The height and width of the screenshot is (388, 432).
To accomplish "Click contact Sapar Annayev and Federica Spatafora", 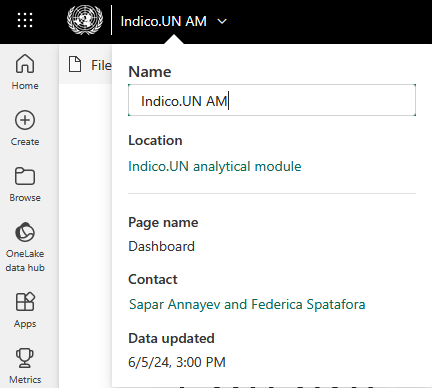I will [247, 304].
